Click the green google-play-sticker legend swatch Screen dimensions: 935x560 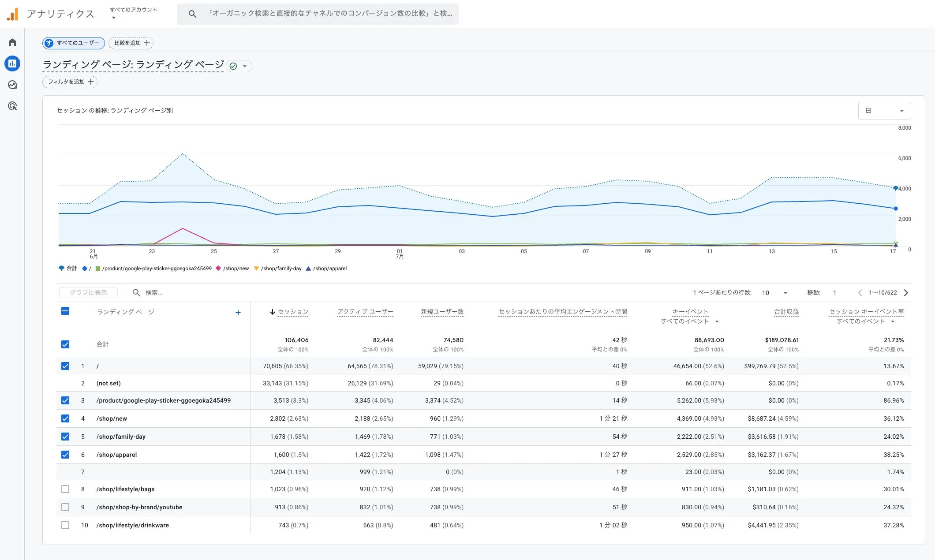pyautogui.click(x=98, y=268)
